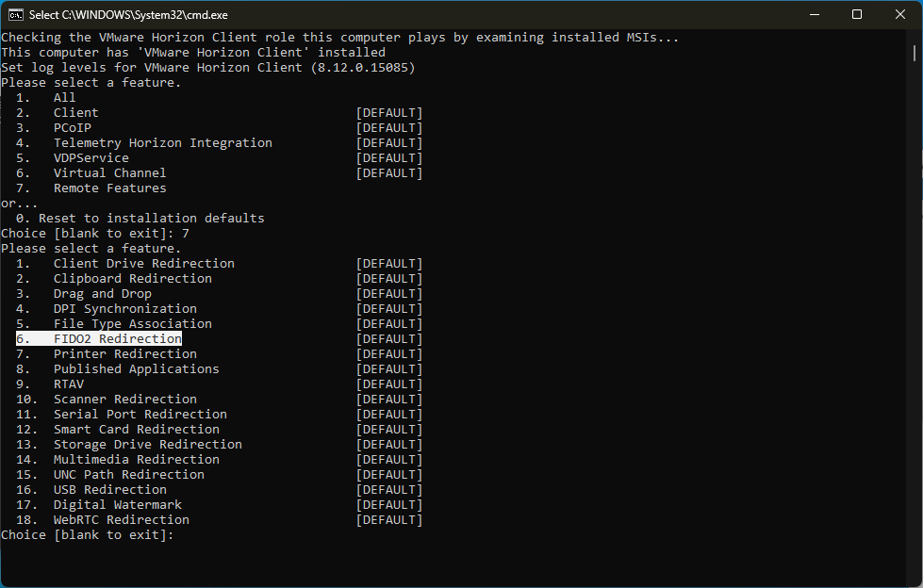The image size is (923, 588).
Task: Click the final Choice [blank to exit] prompt
Action: tap(87, 535)
